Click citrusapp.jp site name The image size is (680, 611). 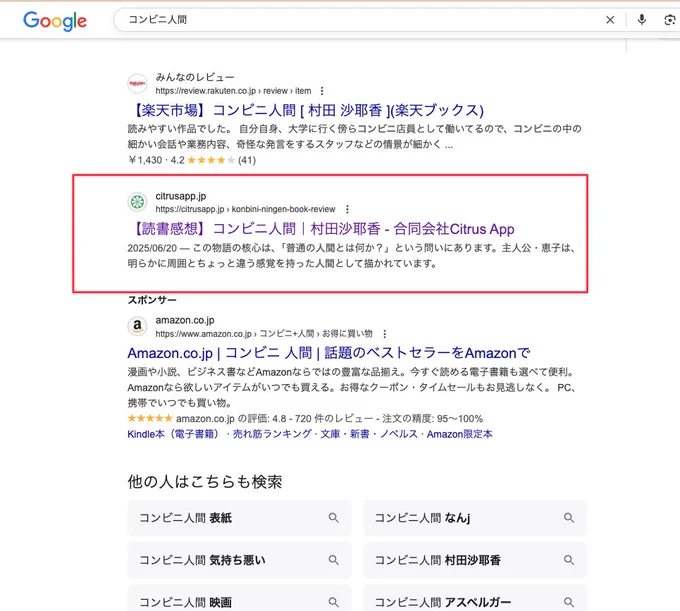pyautogui.click(x=181, y=196)
